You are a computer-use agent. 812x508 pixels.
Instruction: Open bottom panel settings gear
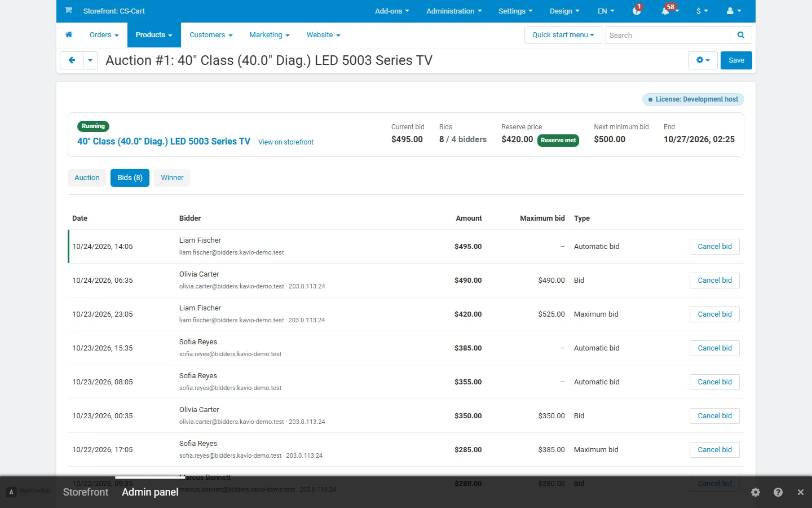click(756, 492)
